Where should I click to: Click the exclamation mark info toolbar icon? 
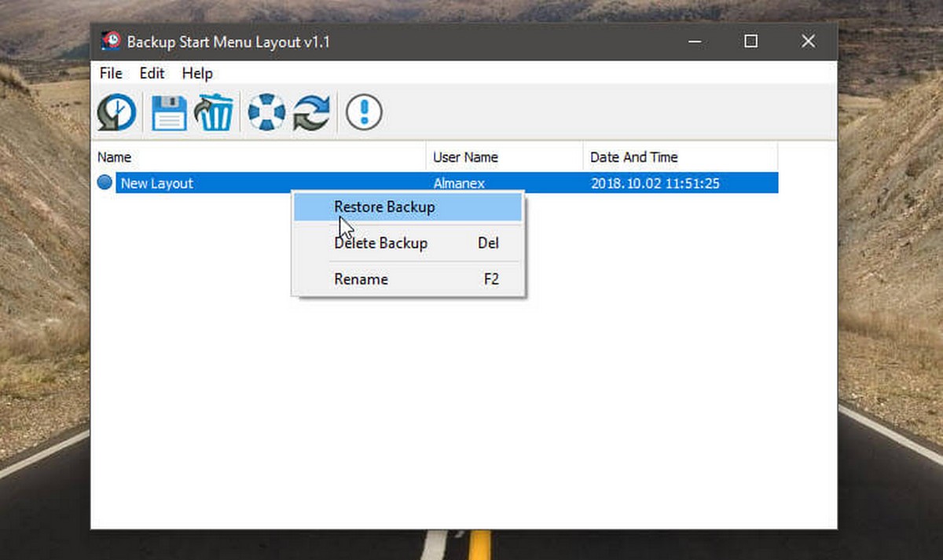pyautogui.click(x=364, y=112)
